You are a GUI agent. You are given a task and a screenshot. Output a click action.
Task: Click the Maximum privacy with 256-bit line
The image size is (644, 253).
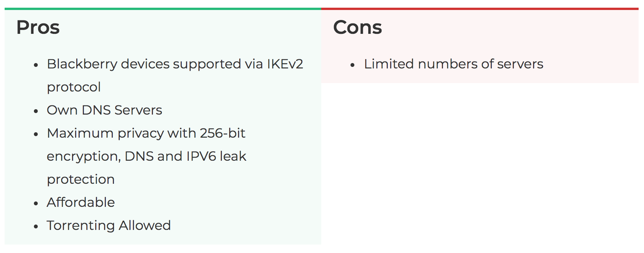coord(146,133)
